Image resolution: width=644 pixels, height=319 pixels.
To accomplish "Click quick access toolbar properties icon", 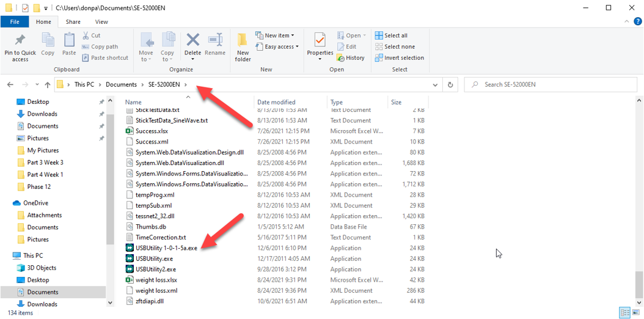I will (26, 8).
